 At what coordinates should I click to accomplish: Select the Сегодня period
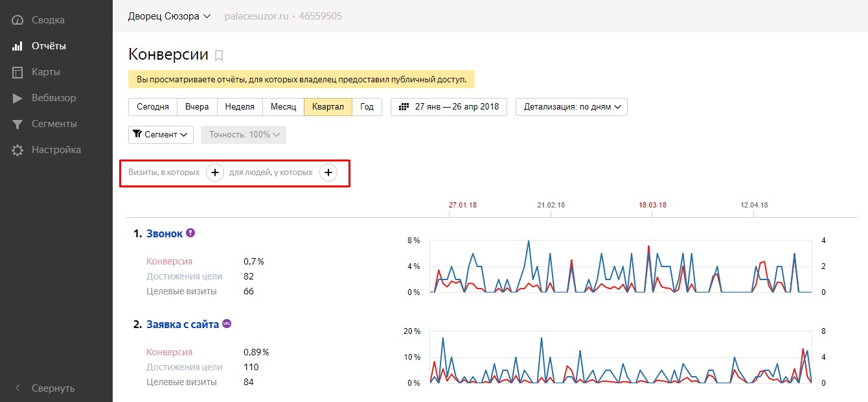click(153, 107)
